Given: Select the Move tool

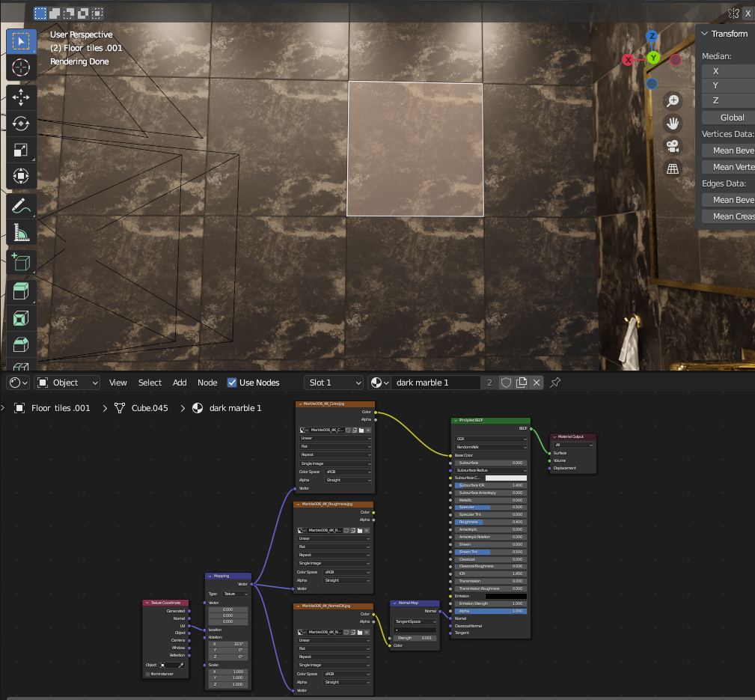Looking at the screenshot, I should pos(21,97).
